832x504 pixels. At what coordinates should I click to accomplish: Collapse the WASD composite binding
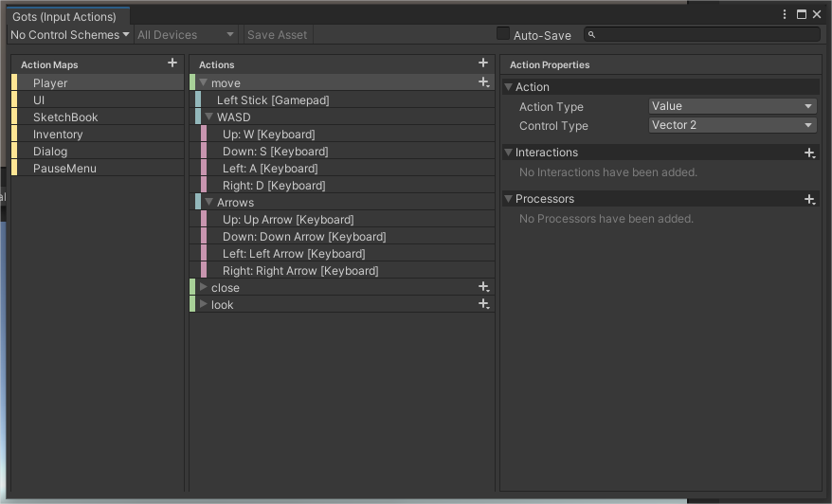(208, 117)
